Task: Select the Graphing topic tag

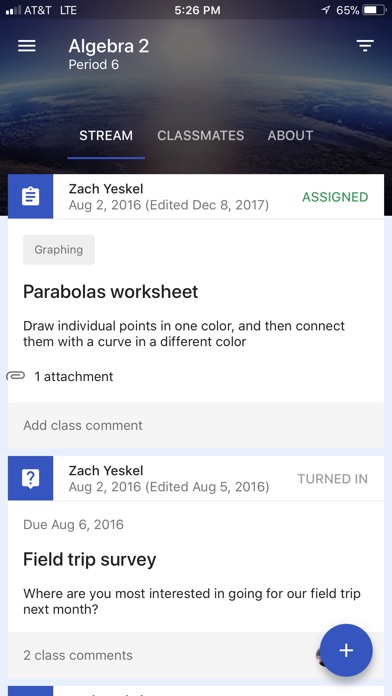Action: point(59,249)
